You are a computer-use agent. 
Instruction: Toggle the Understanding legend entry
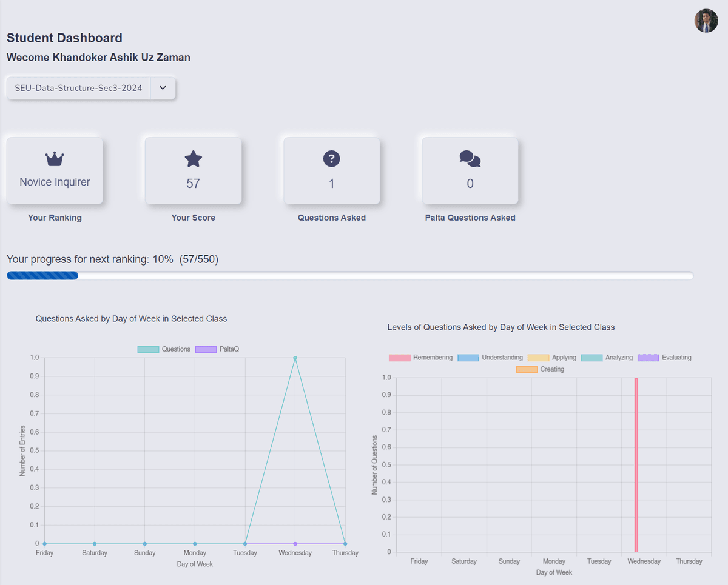(468, 358)
